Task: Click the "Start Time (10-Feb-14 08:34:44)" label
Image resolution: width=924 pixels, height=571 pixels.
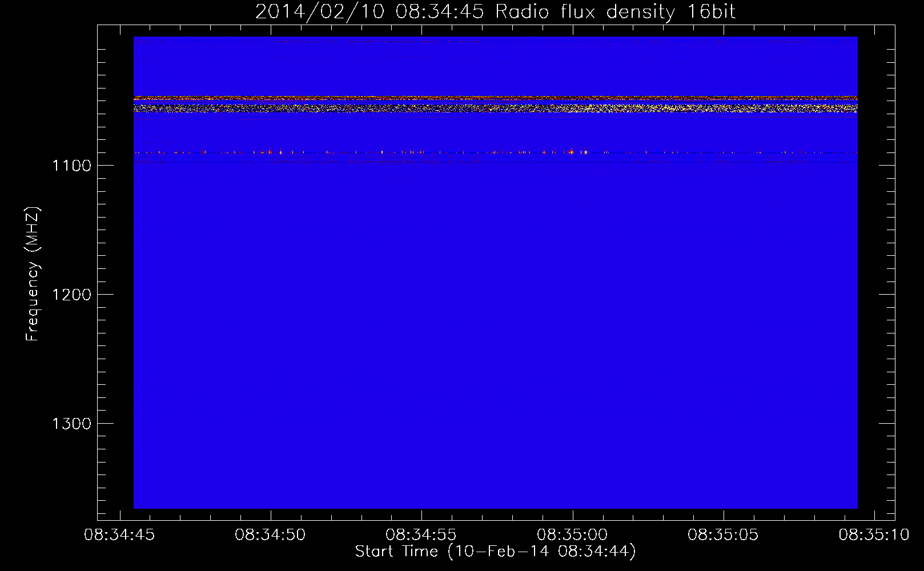Action: [495, 552]
